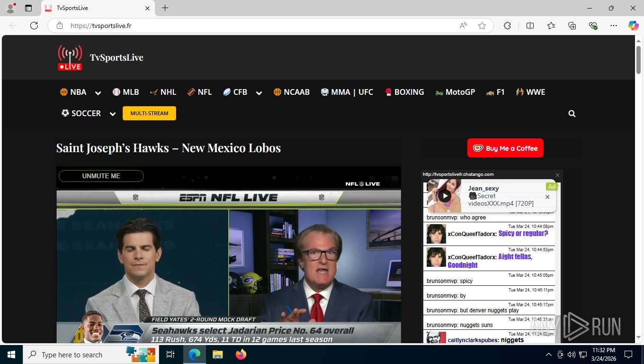The image size is (644, 364).
Task: Open the browser Extensions icon
Action: click(507, 26)
